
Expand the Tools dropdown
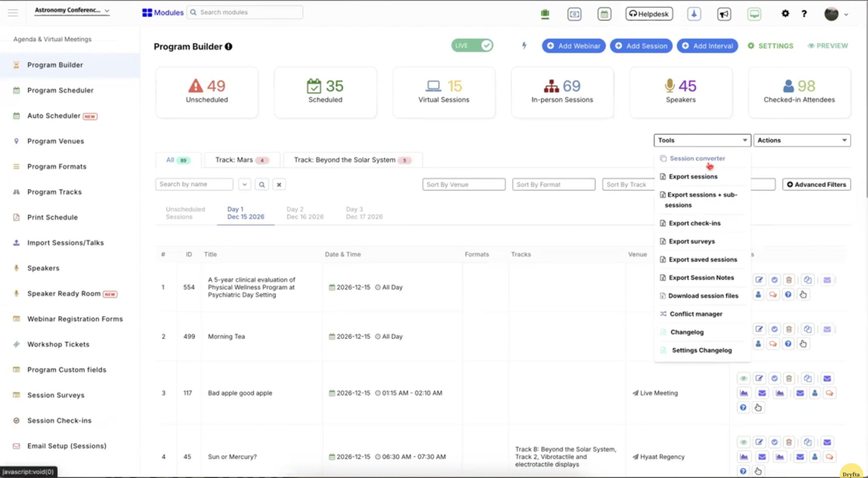point(702,140)
